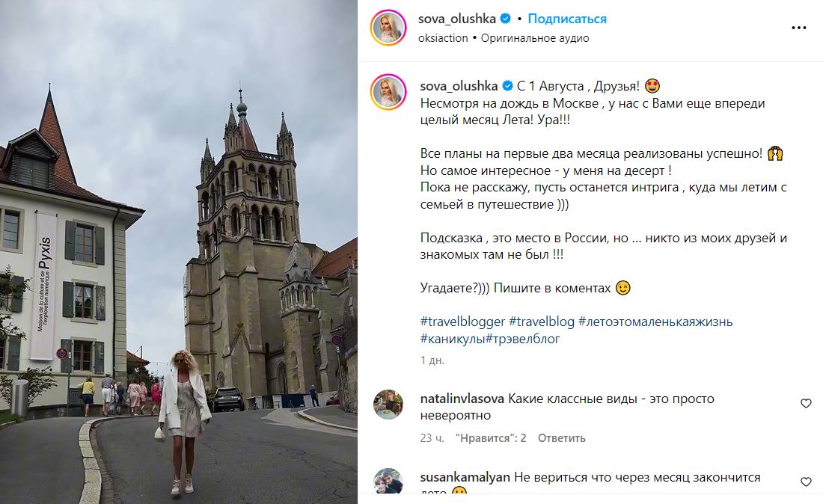Click the natalinvlasova username link
823x504 pixels.
coord(462,399)
